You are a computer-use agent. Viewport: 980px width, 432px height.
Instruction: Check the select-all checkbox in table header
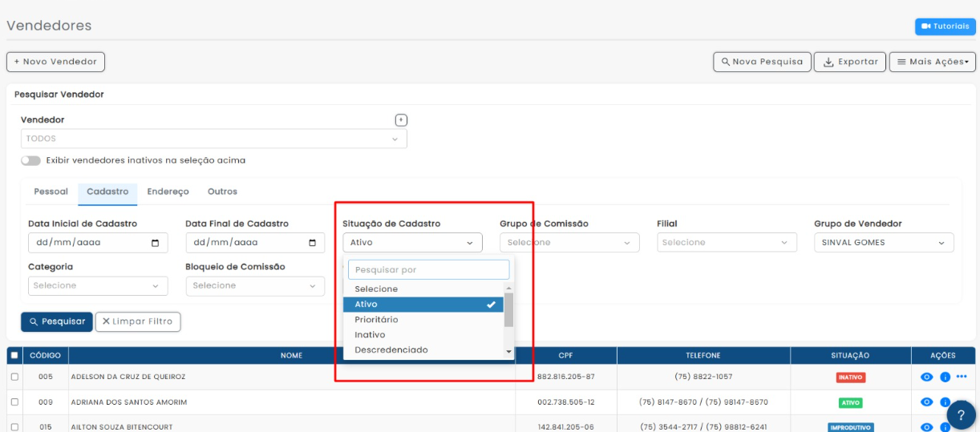coord(14,355)
